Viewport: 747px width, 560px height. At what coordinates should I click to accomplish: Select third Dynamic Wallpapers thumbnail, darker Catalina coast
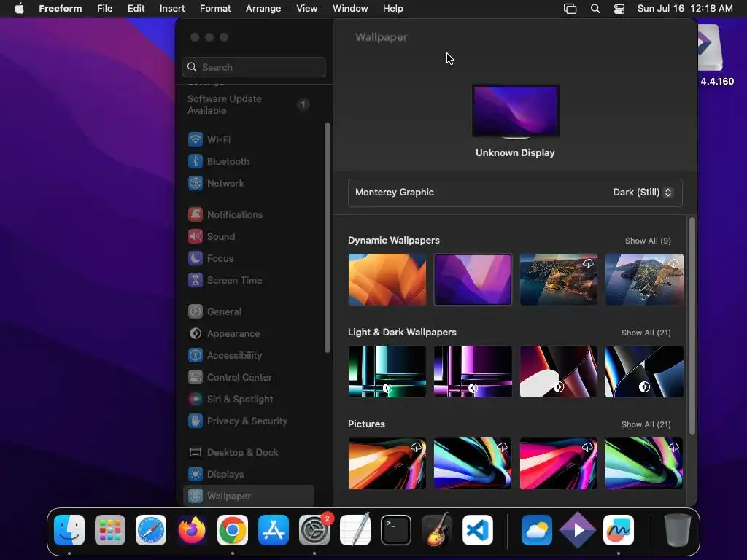pos(558,279)
